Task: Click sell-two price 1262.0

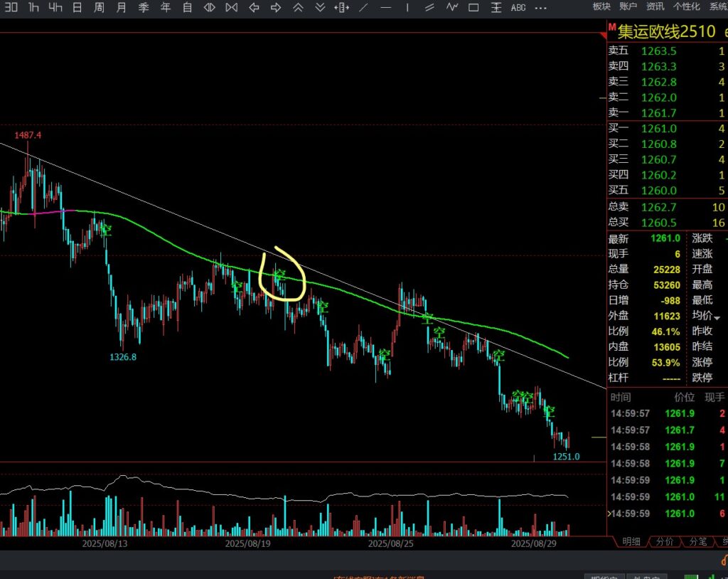Action: click(x=658, y=97)
